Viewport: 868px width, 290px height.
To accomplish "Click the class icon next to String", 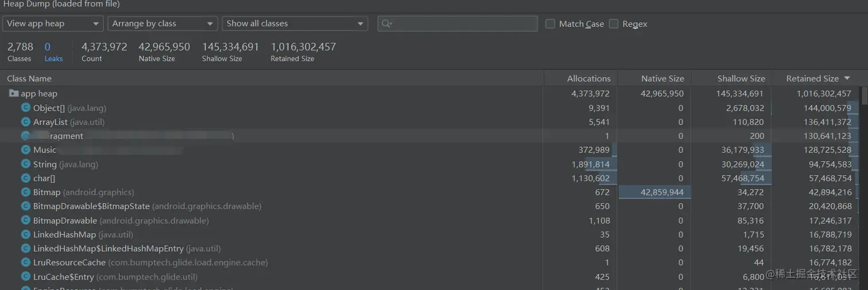I will point(25,164).
